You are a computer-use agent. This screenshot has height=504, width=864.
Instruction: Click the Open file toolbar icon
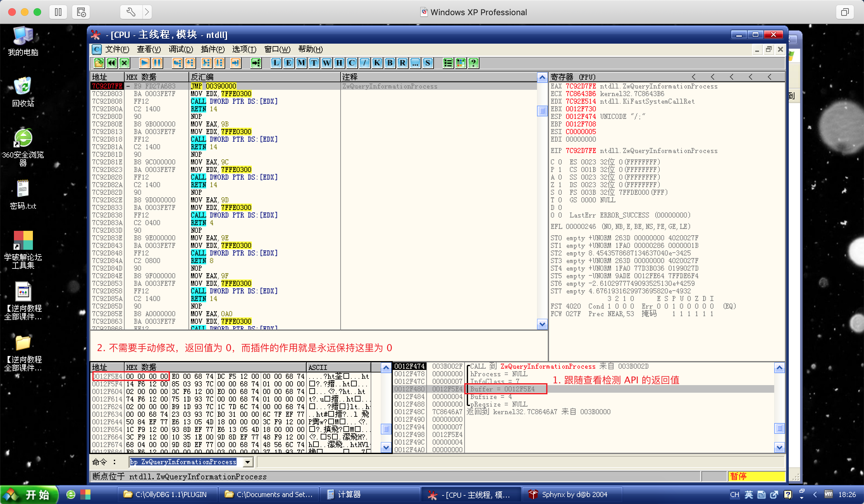99,63
